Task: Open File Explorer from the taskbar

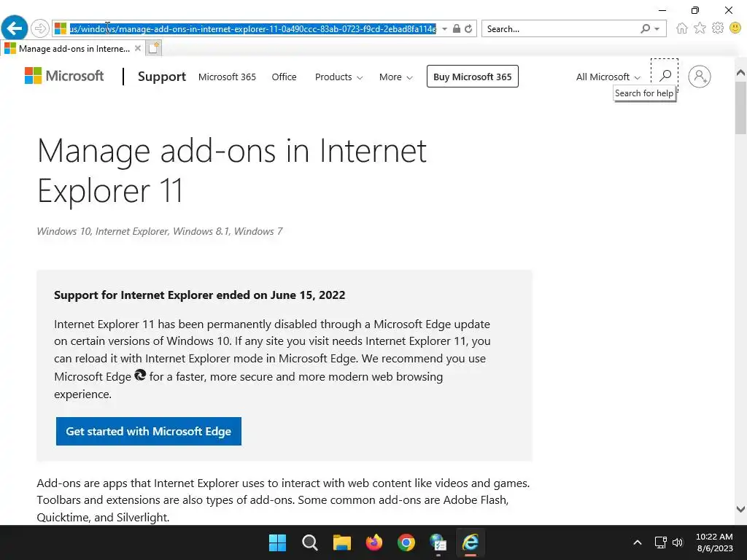Action: point(341,542)
